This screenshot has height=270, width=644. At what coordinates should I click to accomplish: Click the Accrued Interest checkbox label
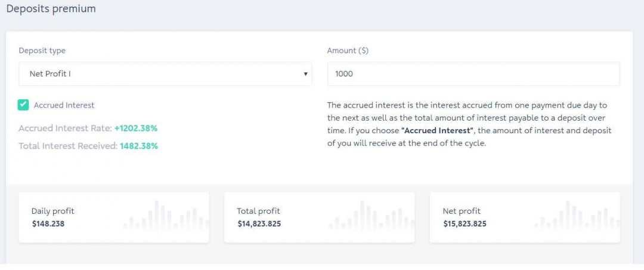pos(64,105)
